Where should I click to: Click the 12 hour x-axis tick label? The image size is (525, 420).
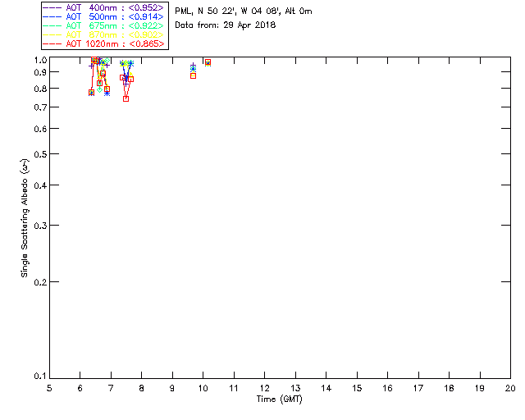[264, 388]
